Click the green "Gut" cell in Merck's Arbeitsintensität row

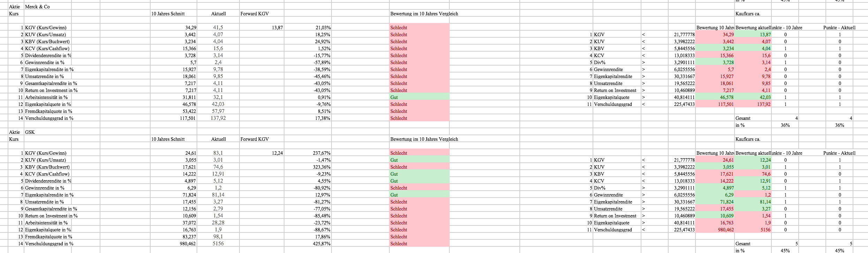pos(419,97)
